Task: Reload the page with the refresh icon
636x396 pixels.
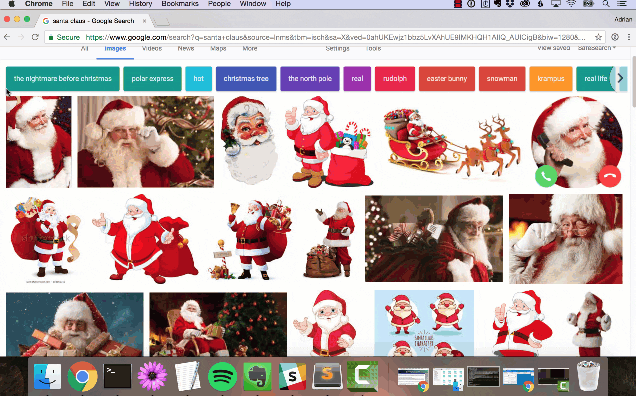Action: point(35,37)
